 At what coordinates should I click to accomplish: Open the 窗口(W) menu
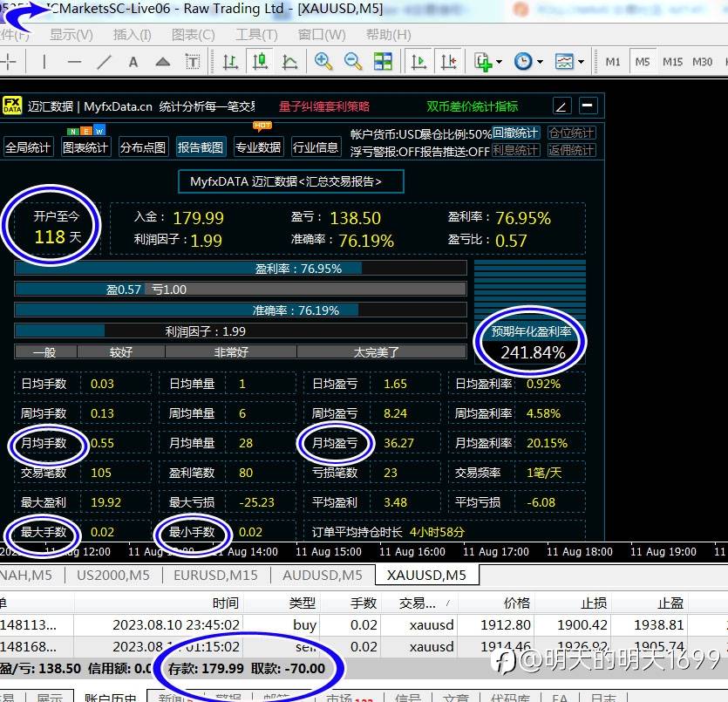(322, 35)
